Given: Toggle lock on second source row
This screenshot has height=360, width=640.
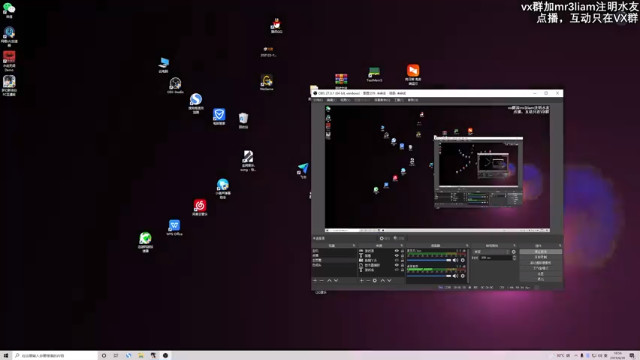Looking at the screenshot, I should tap(402, 256).
